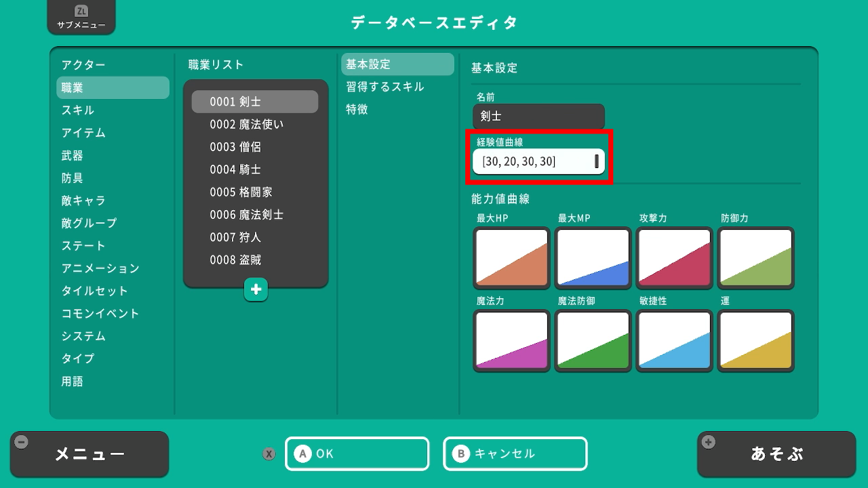Edit the 経験値曲線 field

[x=538, y=161]
